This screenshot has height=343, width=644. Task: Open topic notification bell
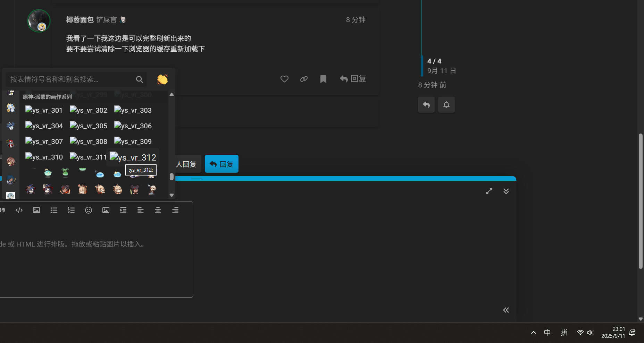tap(446, 105)
